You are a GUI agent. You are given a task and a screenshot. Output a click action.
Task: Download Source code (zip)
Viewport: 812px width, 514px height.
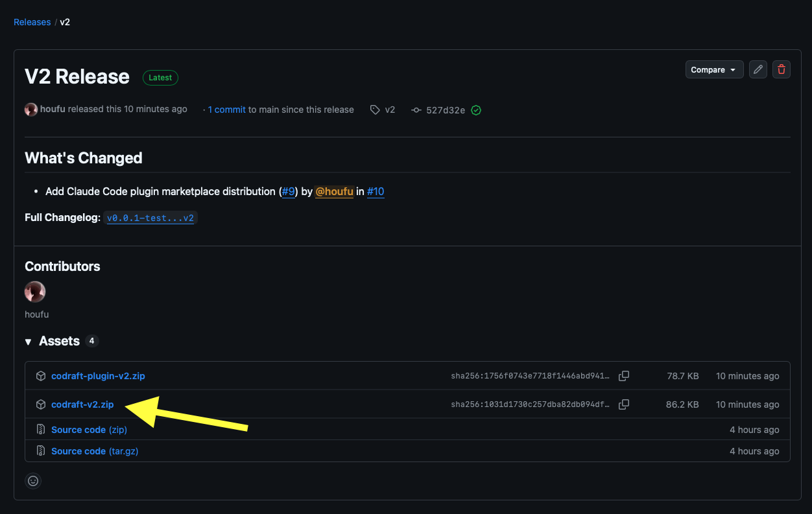click(78, 429)
